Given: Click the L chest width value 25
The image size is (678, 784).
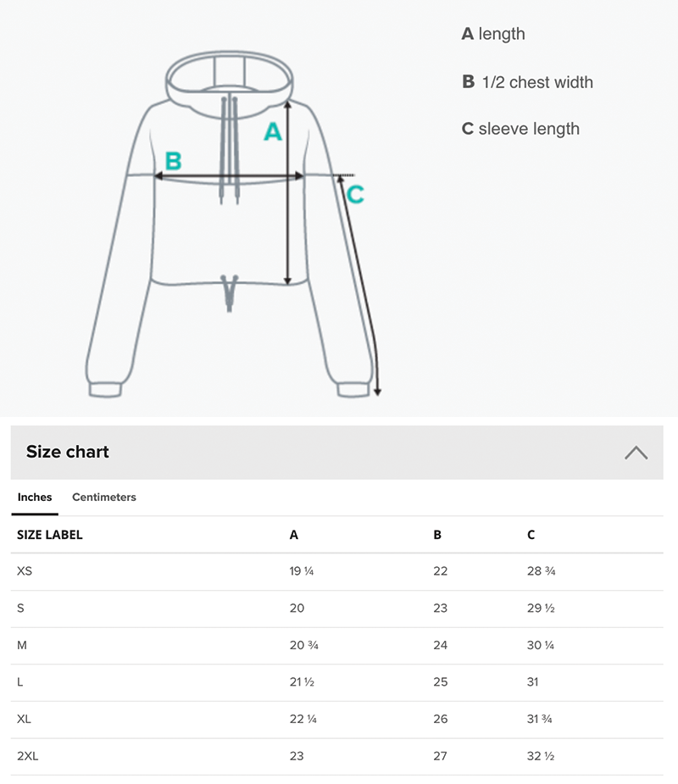Looking at the screenshot, I should [x=441, y=682].
